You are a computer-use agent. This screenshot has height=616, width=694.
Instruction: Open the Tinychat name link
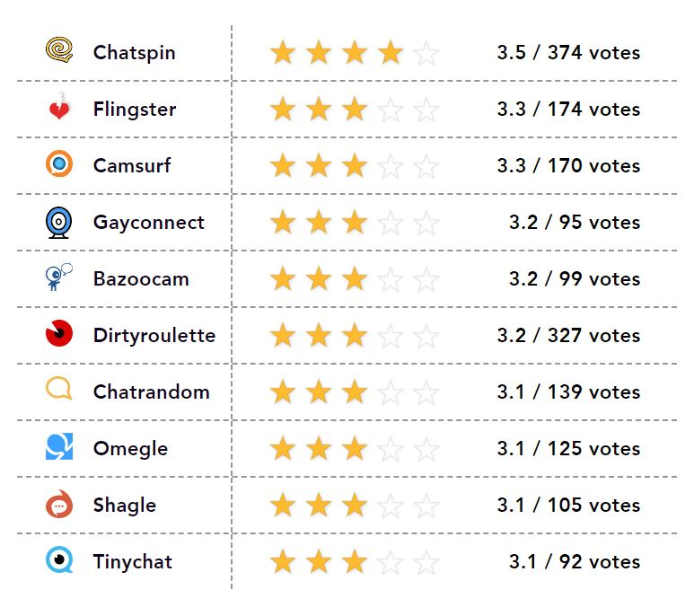[x=132, y=562]
